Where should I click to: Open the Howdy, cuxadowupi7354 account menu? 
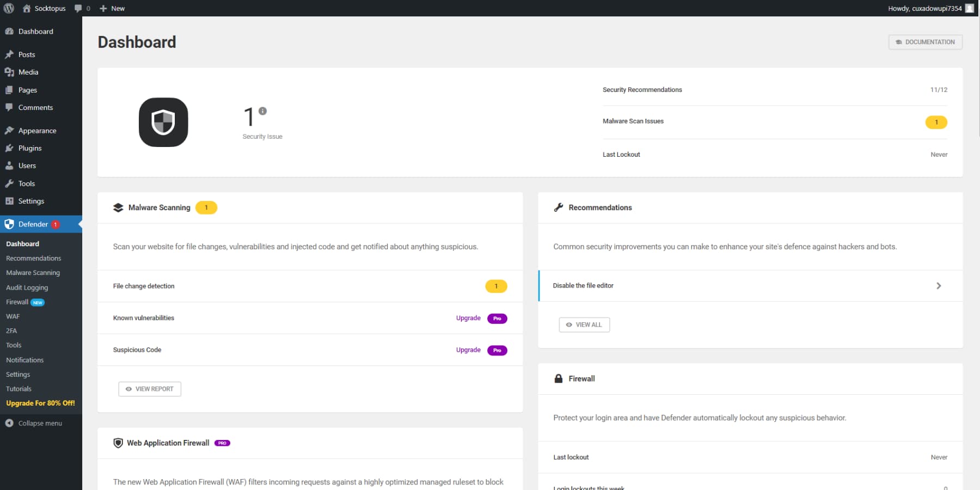pos(926,8)
